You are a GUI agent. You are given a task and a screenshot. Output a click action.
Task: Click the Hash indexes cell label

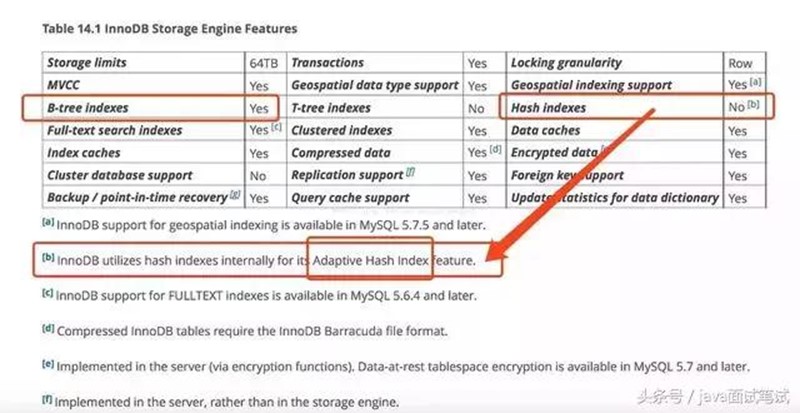click(x=548, y=107)
